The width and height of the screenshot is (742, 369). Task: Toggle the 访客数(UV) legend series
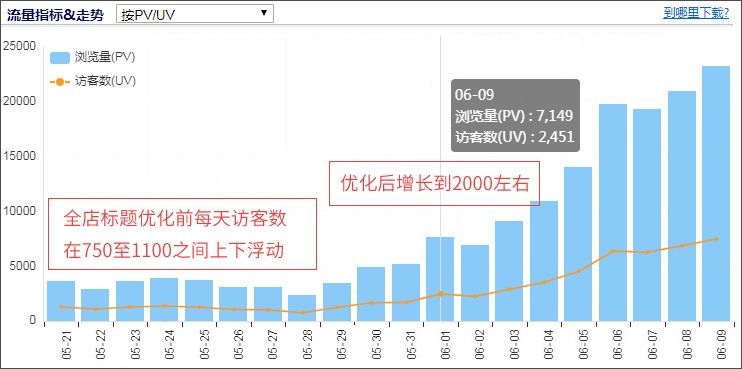(x=92, y=81)
